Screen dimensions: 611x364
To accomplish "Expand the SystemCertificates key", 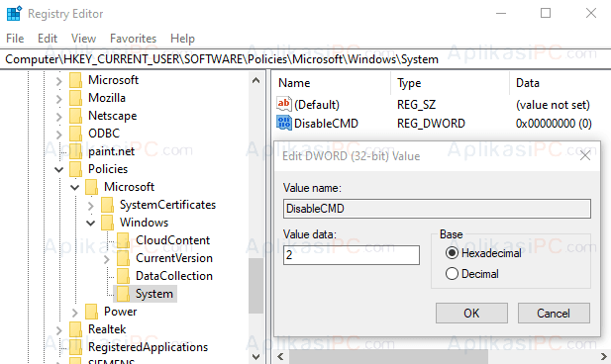I will click(91, 206).
